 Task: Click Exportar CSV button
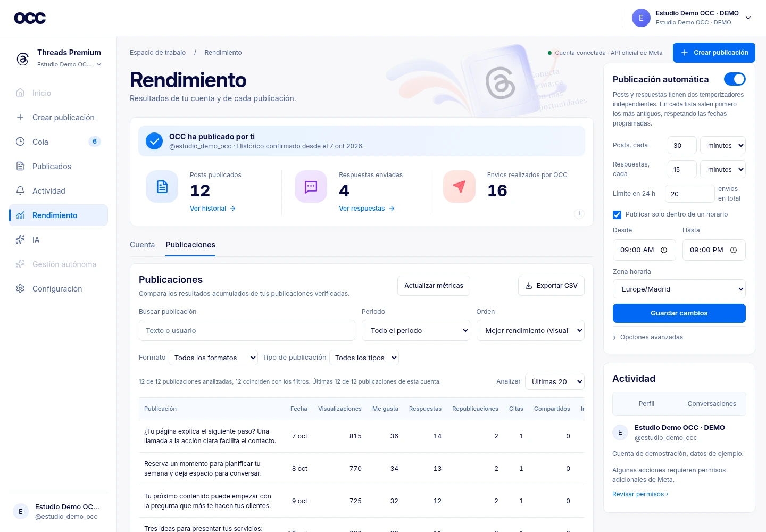pyautogui.click(x=551, y=286)
